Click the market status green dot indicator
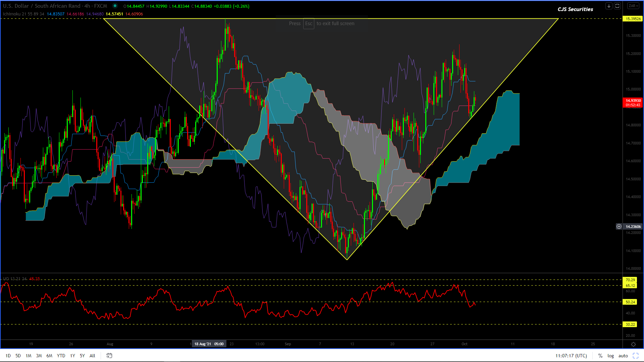 click(115, 6)
